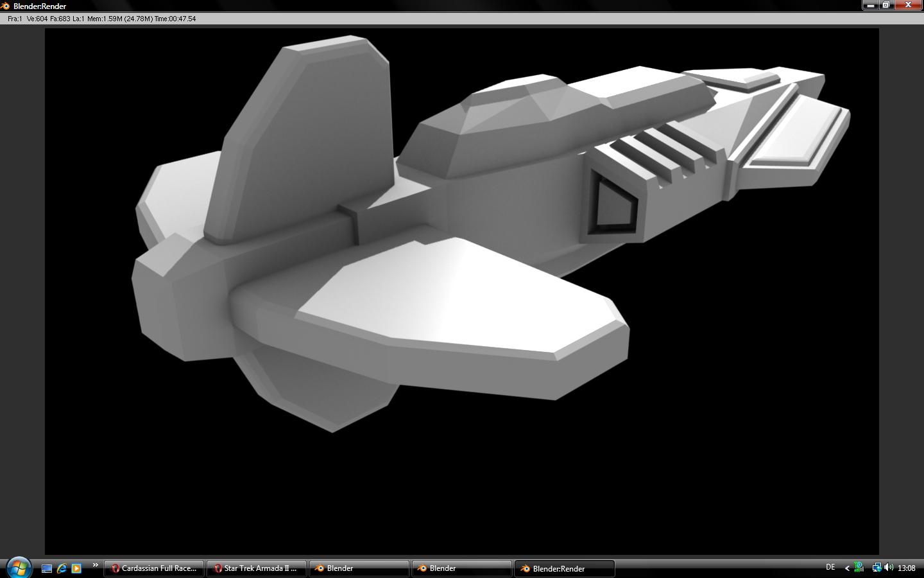Click the render statistics info bar

tap(257, 19)
